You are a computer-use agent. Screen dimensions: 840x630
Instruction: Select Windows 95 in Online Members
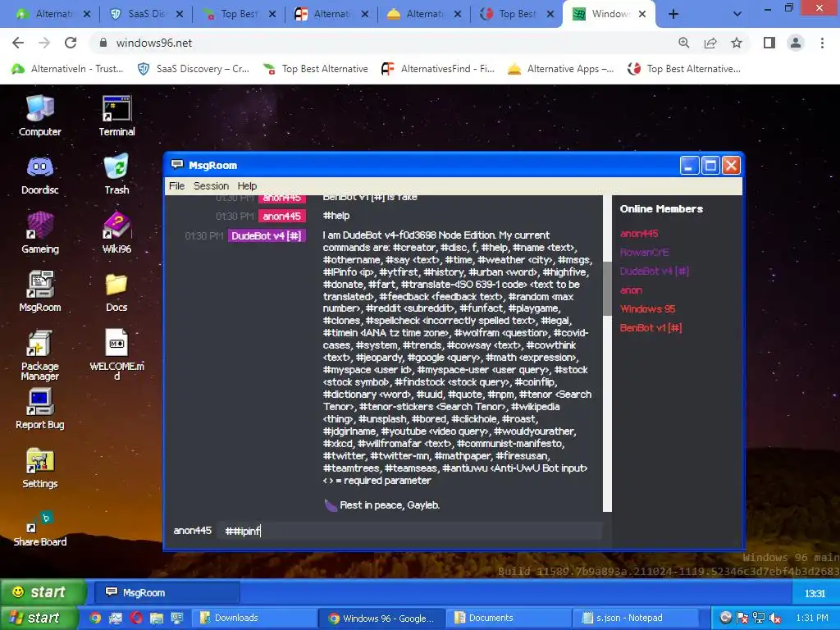tap(648, 309)
